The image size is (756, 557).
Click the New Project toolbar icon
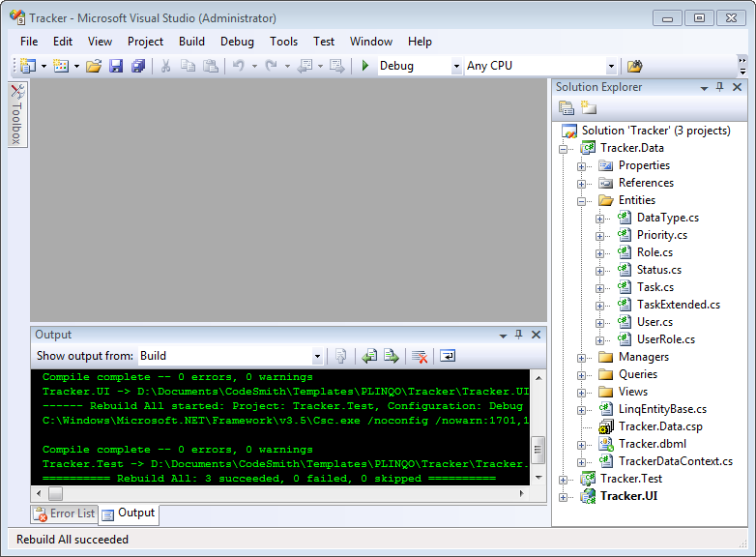(x=28, y=66)
